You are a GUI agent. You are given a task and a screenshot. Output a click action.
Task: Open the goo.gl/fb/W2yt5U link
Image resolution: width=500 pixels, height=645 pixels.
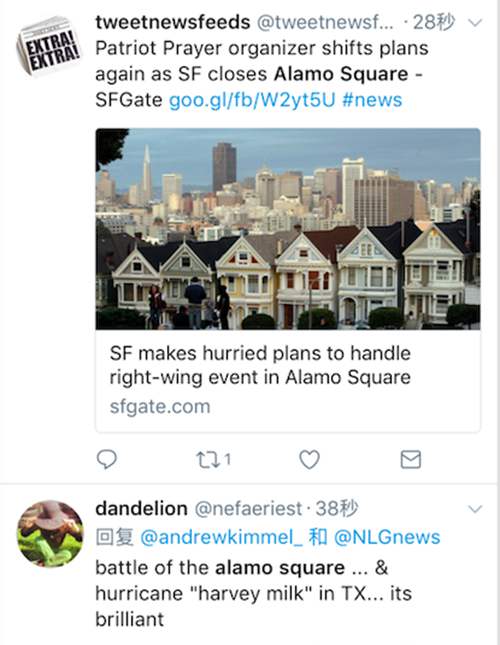(x=252, y=100)
